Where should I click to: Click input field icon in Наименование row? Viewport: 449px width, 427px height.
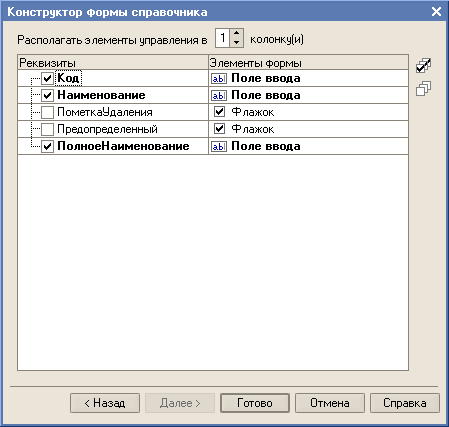(219, 96)
